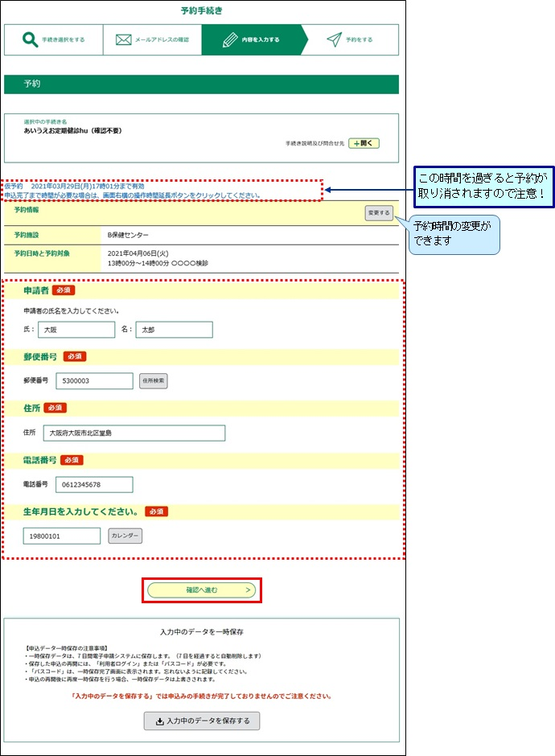
Task: Click the phone number field 0612345678
Action: click(94, 484)
